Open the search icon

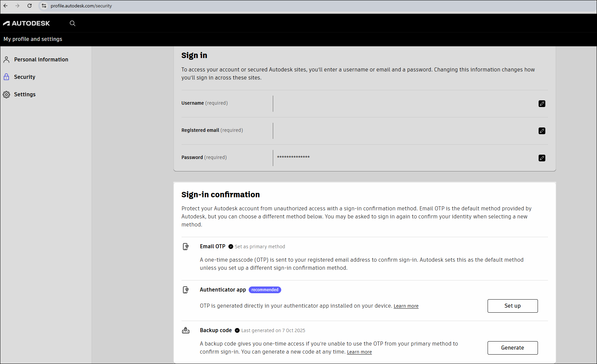coord(72,23)
